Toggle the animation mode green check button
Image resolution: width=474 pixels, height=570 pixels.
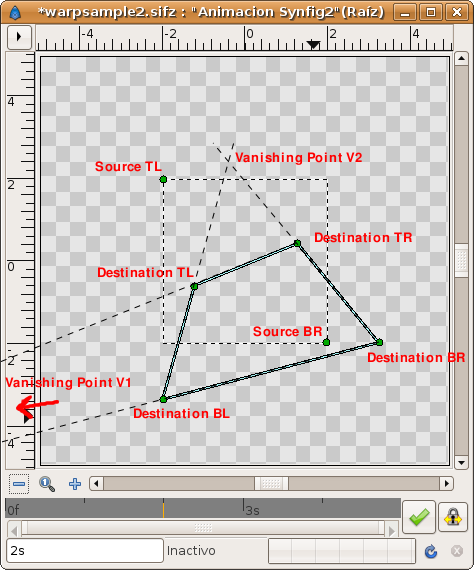(419, 517)
